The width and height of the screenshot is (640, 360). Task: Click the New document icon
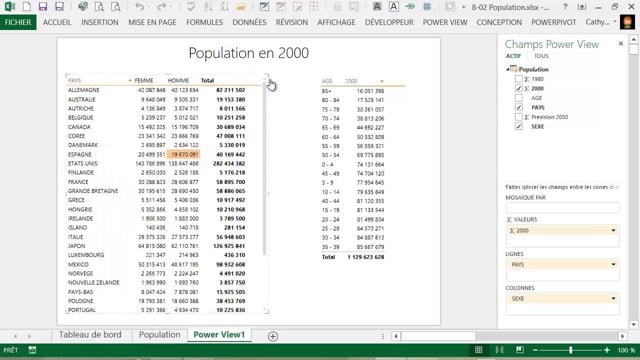(27, 7)
